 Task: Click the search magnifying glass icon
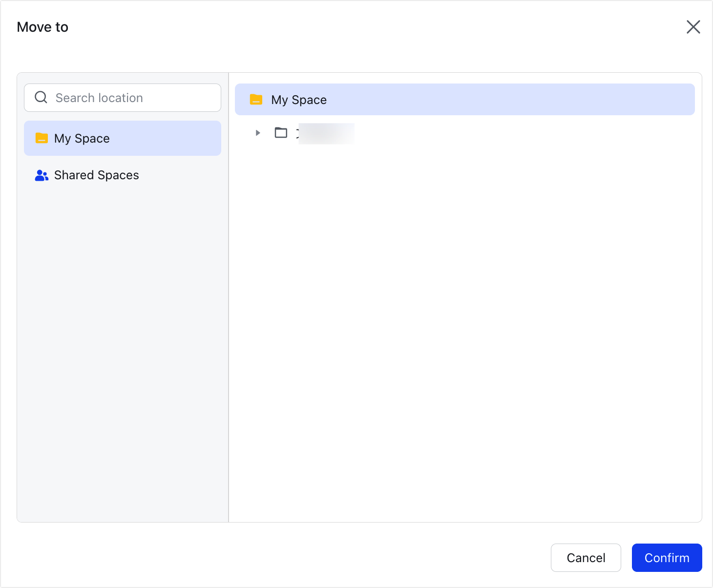point(41,98)
